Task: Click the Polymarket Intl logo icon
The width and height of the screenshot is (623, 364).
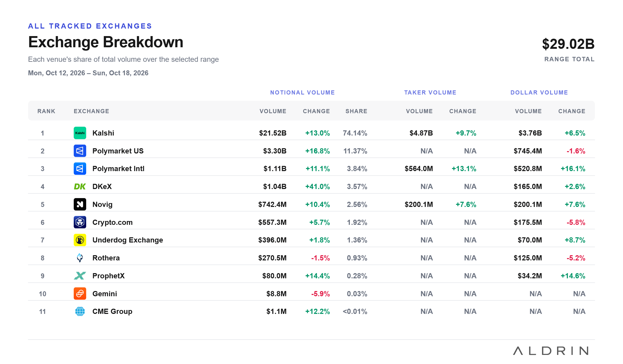Action: coord(80,169)
